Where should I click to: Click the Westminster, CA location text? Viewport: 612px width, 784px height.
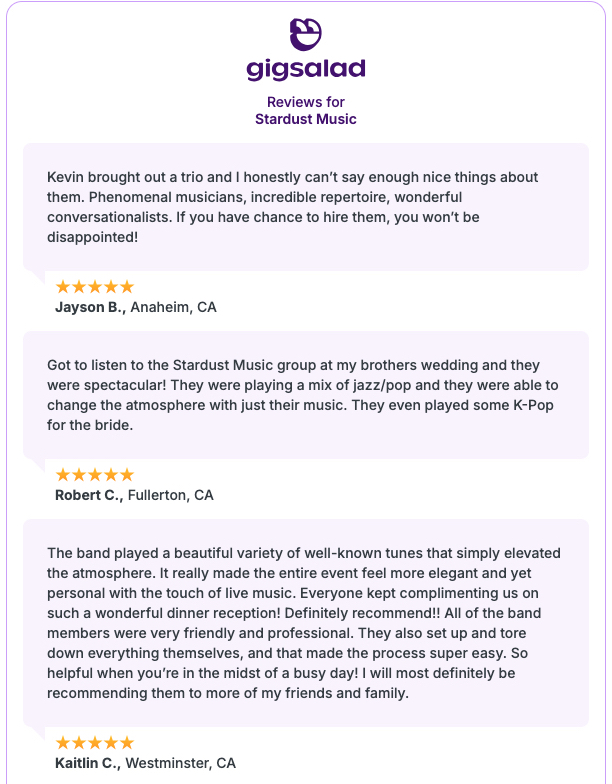(x=183, y=763)
